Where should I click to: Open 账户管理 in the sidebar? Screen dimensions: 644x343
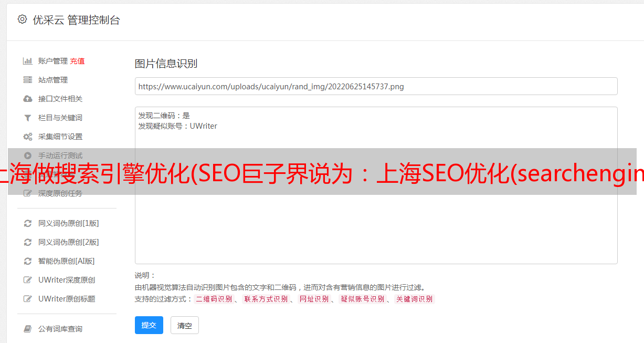click(x=53, y=61)
